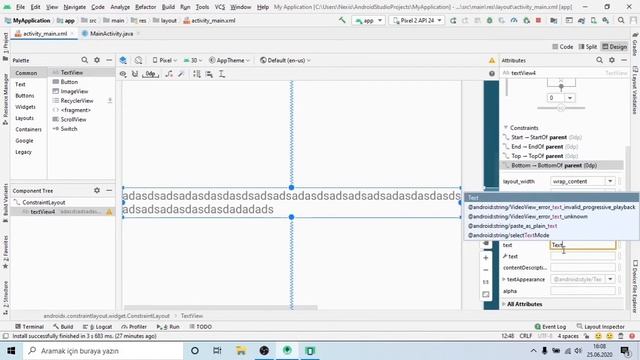
Task: Open the AppTheme dropdown
Action: click(x=229, y=60)
